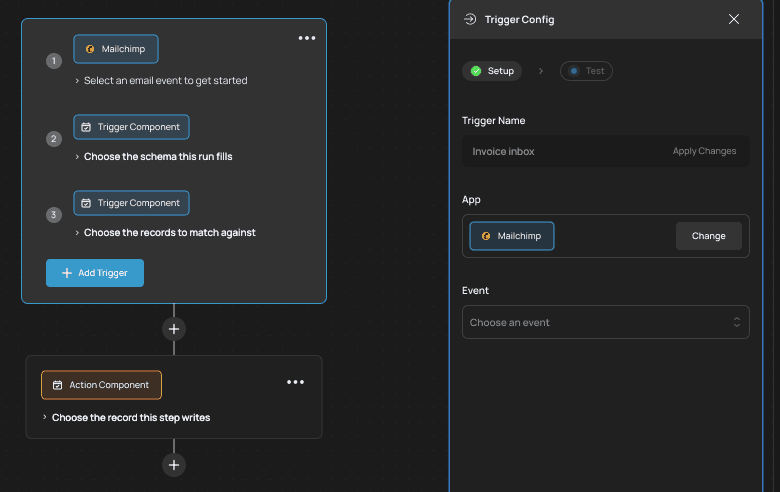Select the Trigger Component chip in step 2

pyautogui.click(x=131, y=127)
